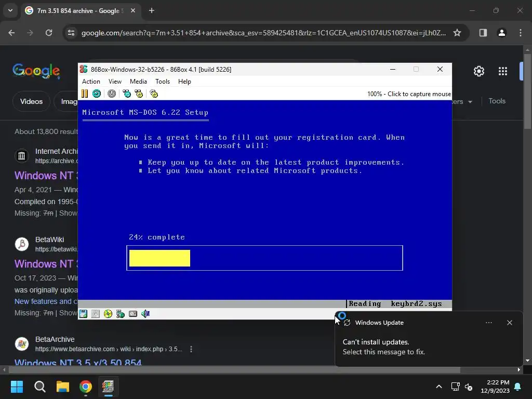This screenshot has height=399, width=532.
Task: Click the 86Box hard reset icon
Action: click(97, 94)
